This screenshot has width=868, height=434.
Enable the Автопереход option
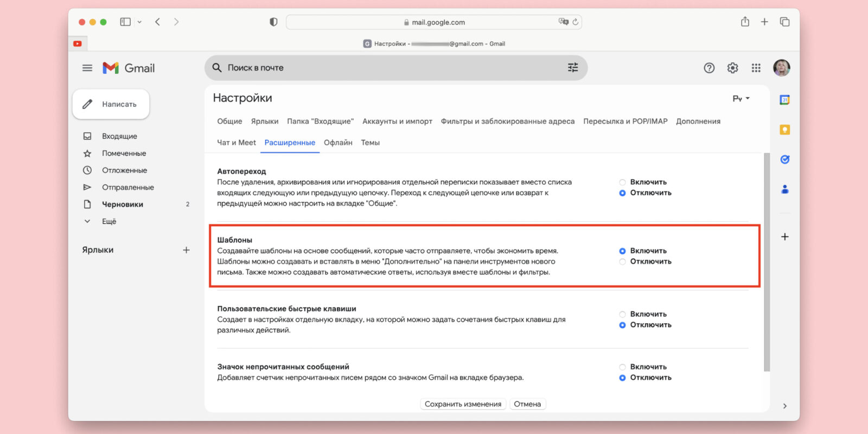tap(623, 182)
